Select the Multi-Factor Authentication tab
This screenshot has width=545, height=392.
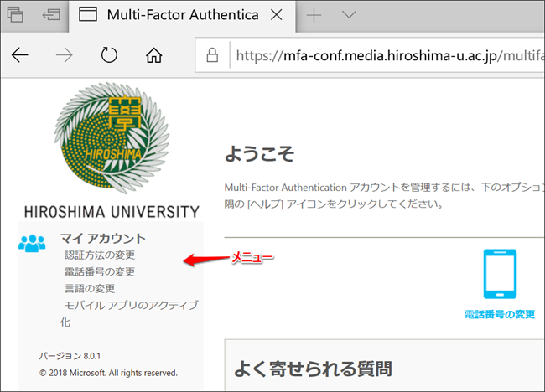183,15
